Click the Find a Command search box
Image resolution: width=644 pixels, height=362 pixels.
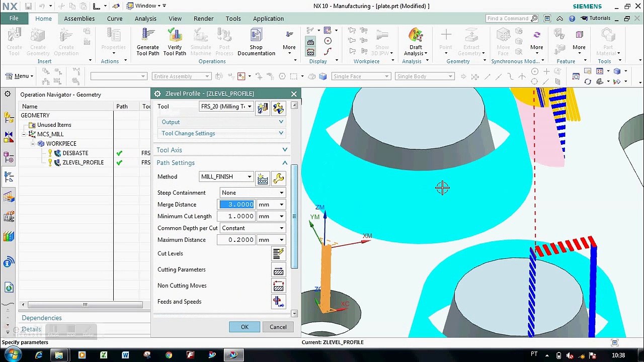512,19
